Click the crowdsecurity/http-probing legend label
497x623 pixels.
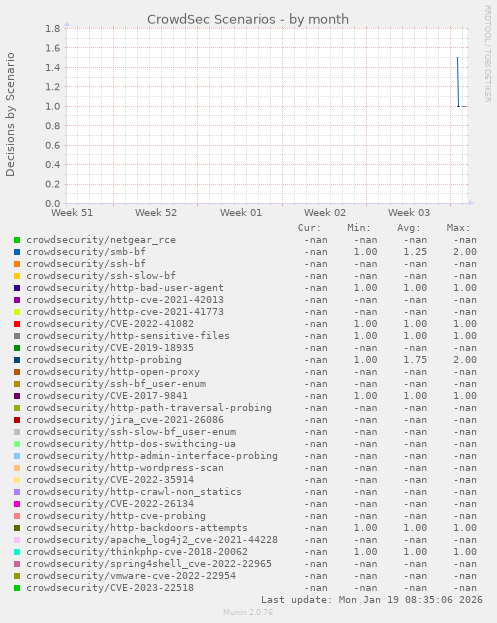[104, 360]
